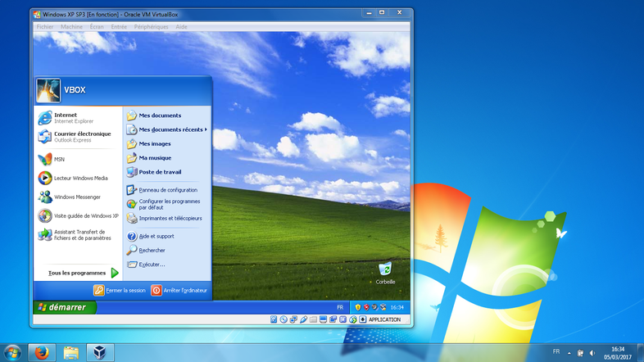
Task: Click the Show desktop strip beside the clock
Action: (640, 353)
